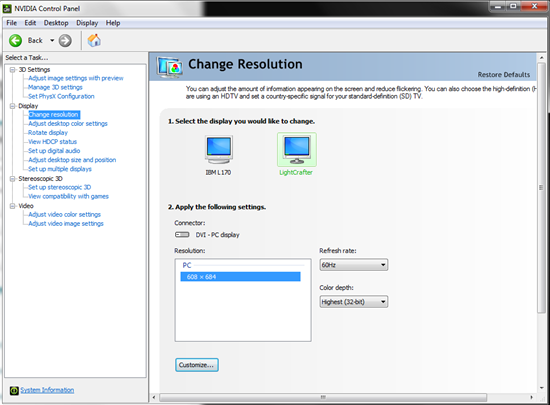Click the horizontal scrollbar left arrow
Viewport: 550px width, 405px height.
click(x=154, y=397)
